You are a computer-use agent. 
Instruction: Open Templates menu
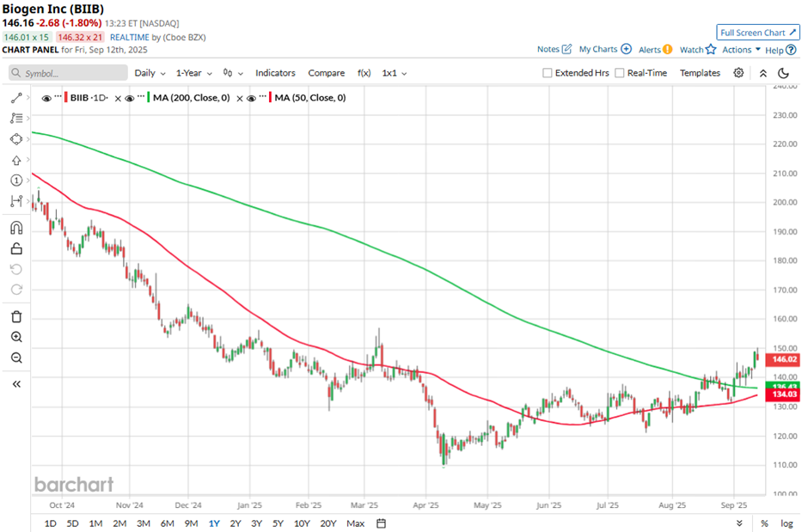coord(700,73)
